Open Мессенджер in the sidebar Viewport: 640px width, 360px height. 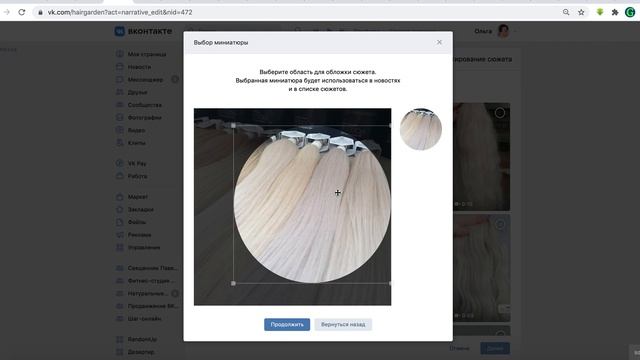pyautogui.click(x=145, y=80)
